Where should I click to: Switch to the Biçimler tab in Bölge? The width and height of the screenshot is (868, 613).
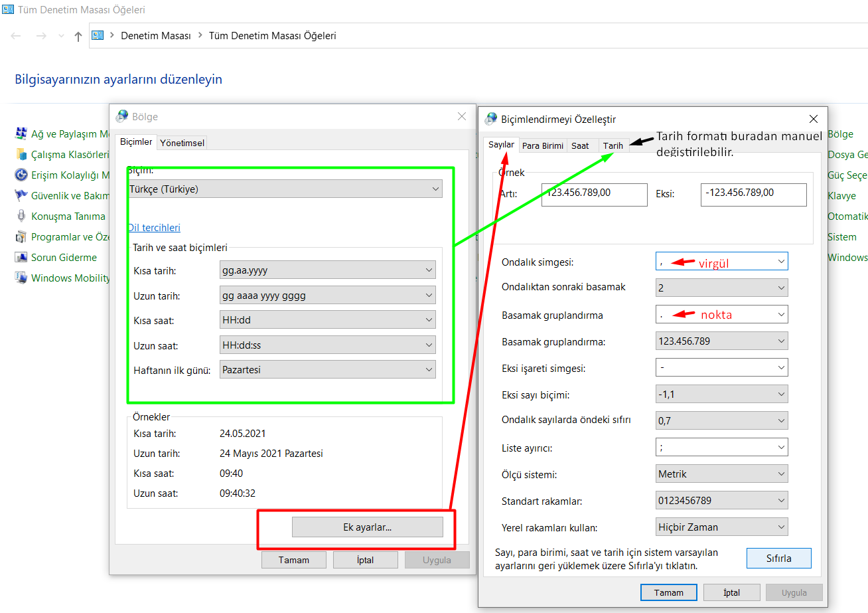point(136,142)
